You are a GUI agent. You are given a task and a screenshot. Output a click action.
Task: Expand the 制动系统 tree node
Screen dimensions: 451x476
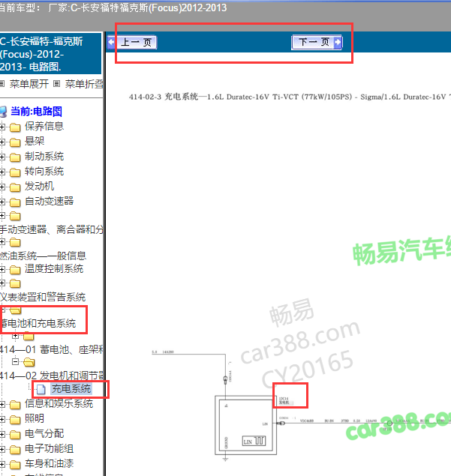tap(2, 157)
